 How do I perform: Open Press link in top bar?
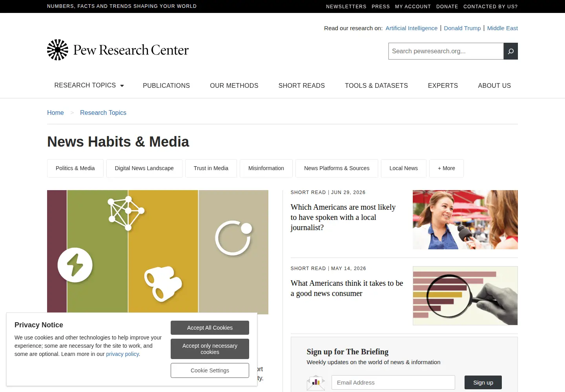(381, 7)
